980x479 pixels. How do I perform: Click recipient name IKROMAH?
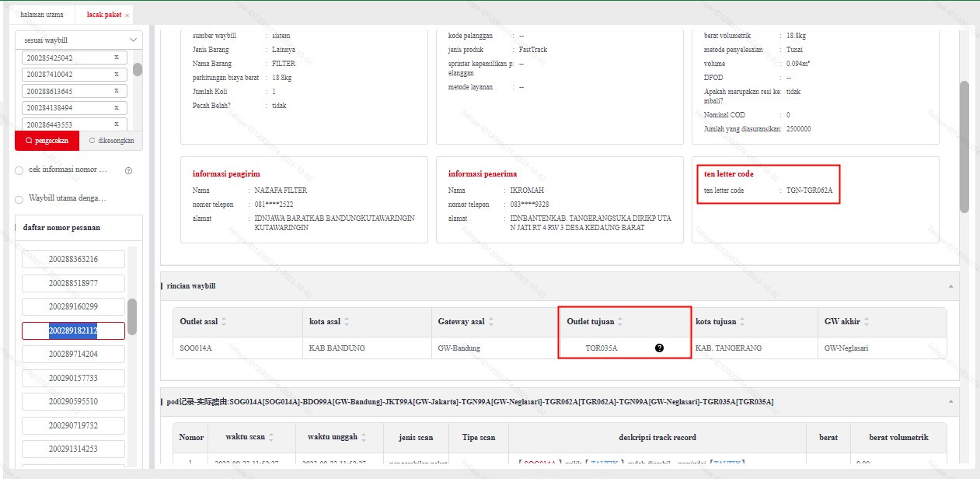pyautogui.click(x=528, y=190)
